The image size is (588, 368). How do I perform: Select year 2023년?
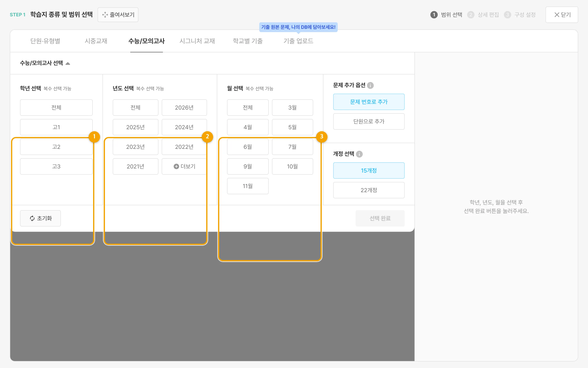tap(136, 147)
